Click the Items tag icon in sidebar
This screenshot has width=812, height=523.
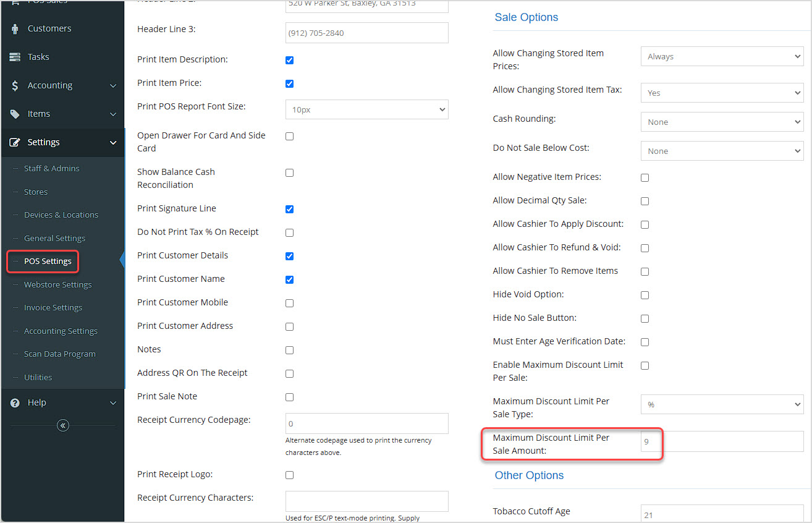click(15, 114)
